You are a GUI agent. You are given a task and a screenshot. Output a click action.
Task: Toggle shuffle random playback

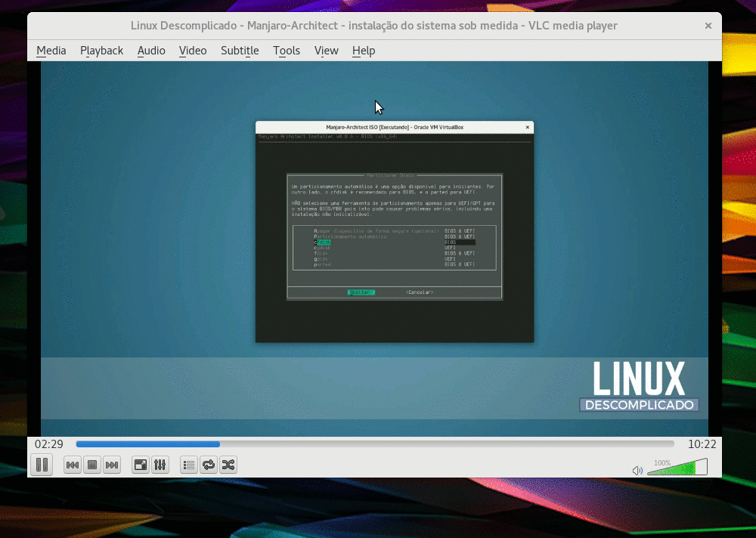pos(228,465)
